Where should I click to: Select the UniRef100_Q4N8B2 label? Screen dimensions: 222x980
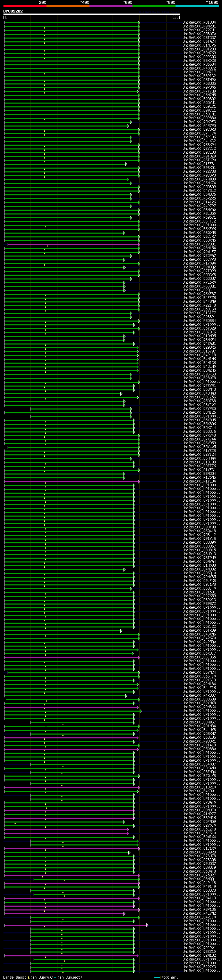point(199,569)
